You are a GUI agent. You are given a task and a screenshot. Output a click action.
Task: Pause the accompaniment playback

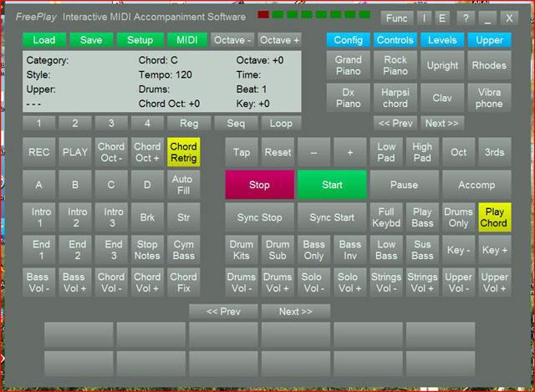(x=404, y=185)
